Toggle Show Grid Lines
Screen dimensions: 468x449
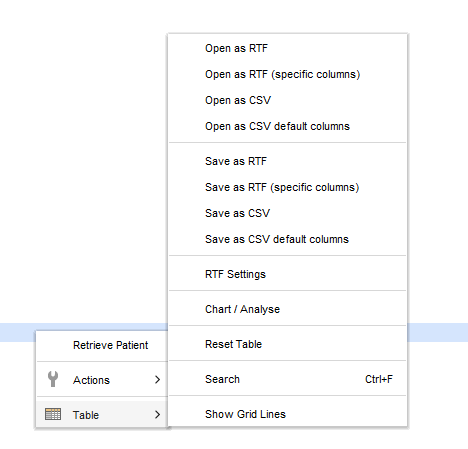[287, 414]
